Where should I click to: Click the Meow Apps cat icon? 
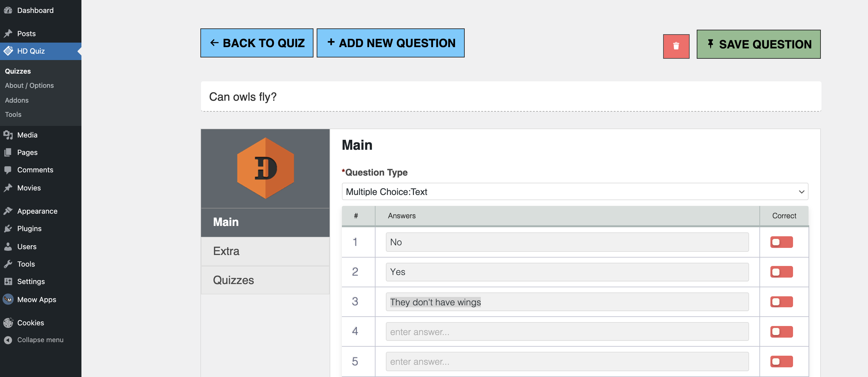[8, 299]
